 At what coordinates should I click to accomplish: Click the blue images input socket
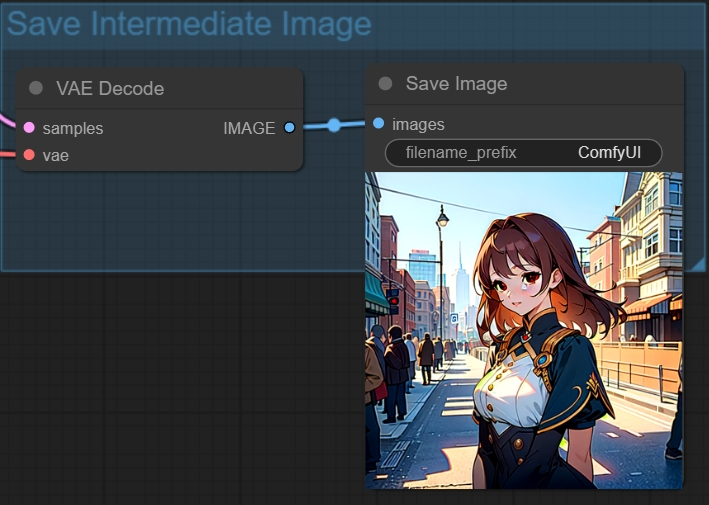tap(379, 123)
